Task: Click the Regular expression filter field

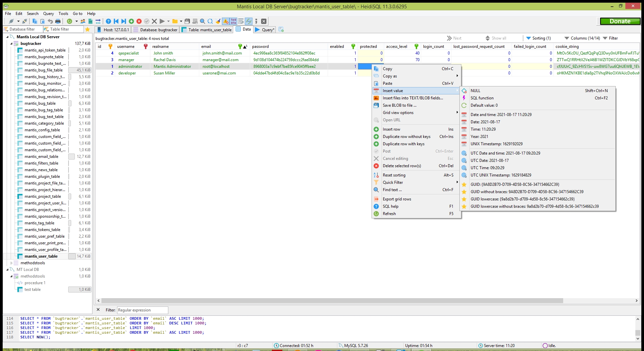Action: tap(142, 310)
